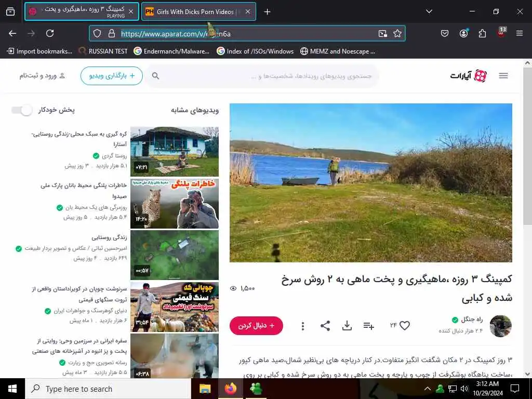Open MEMZ and Noescape bookmark
This screenshot has height=399, width=532.
tap(338, 51)
